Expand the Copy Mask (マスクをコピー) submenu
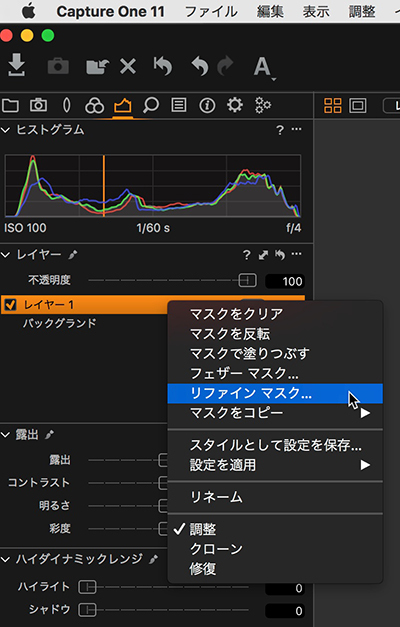The height and width of the screenshot is (627, 400). coord(275,413)
